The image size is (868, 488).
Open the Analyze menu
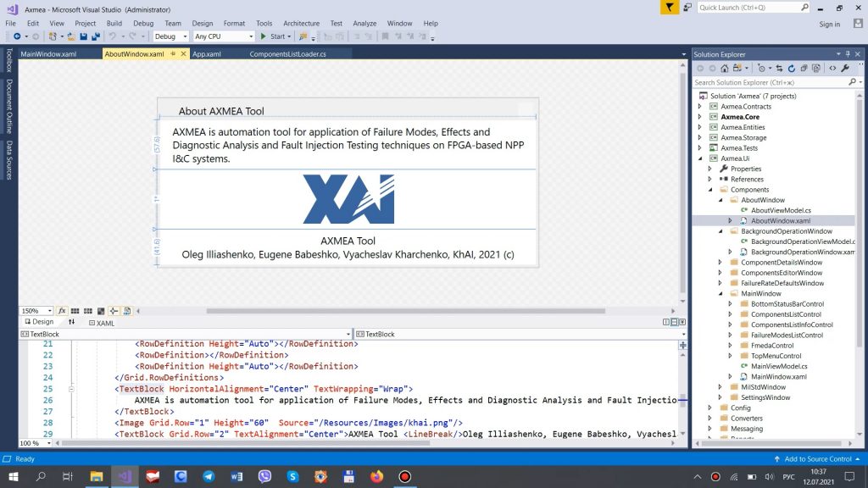tap(364, 23)
